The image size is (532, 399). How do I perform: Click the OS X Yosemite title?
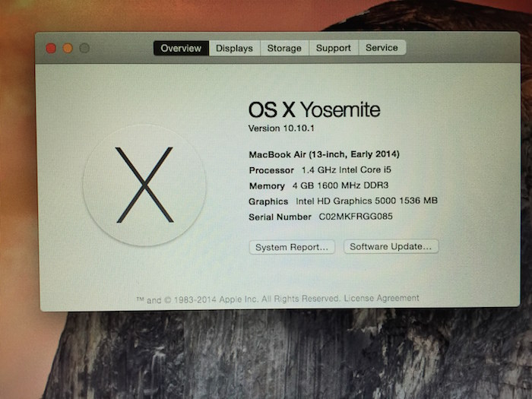click(314, 109)
